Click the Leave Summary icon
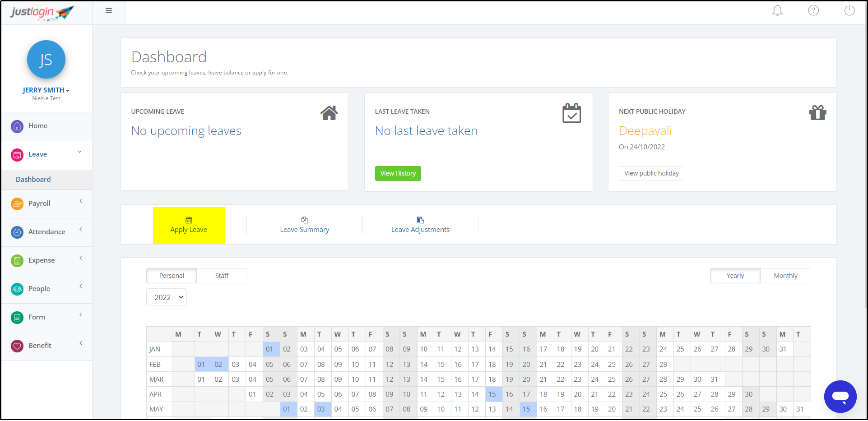The image size is (868, 421). [x=304, y=221]
